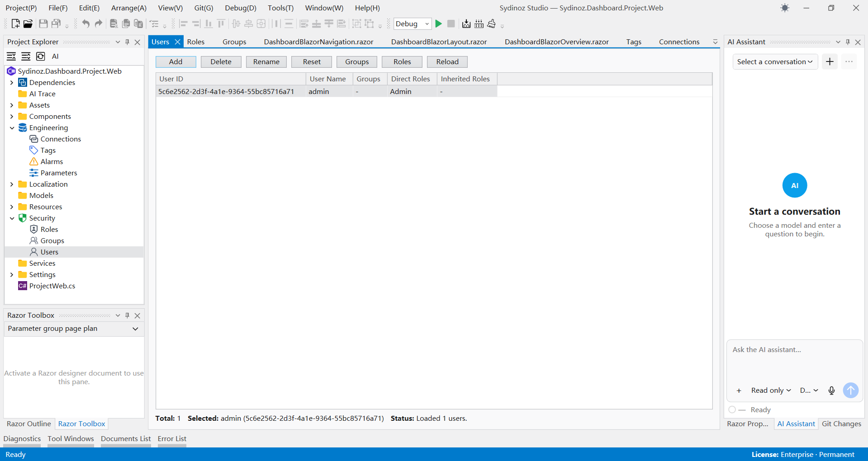Open the Read only mode dropdown
Viewport: 868px width, 461px height.
771,390
